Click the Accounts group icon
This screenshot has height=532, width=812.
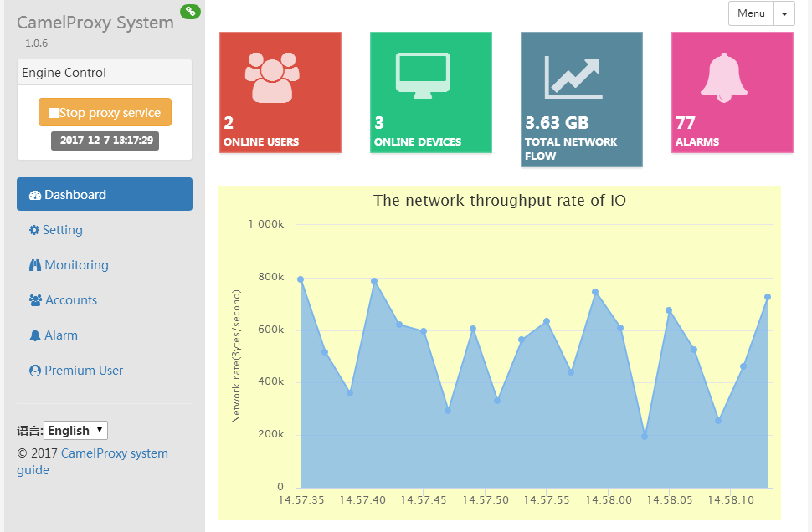pyautogui.click(x=35, y=300)
